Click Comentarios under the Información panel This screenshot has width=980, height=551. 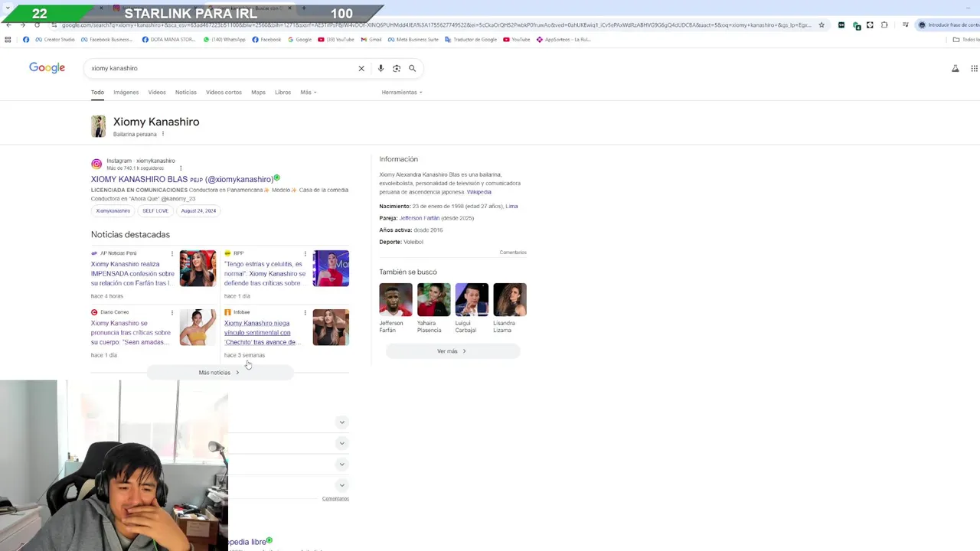pos(513,253)
